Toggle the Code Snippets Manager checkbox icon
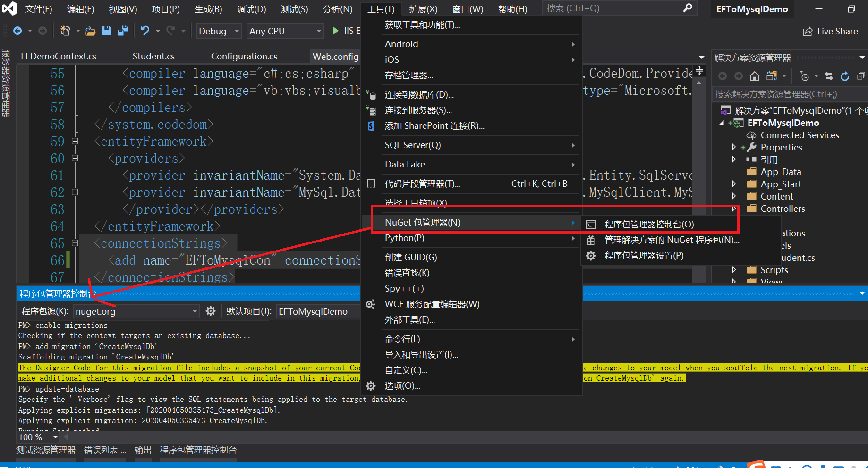This screenshot has height=468, width=868. tap(371, 184)
